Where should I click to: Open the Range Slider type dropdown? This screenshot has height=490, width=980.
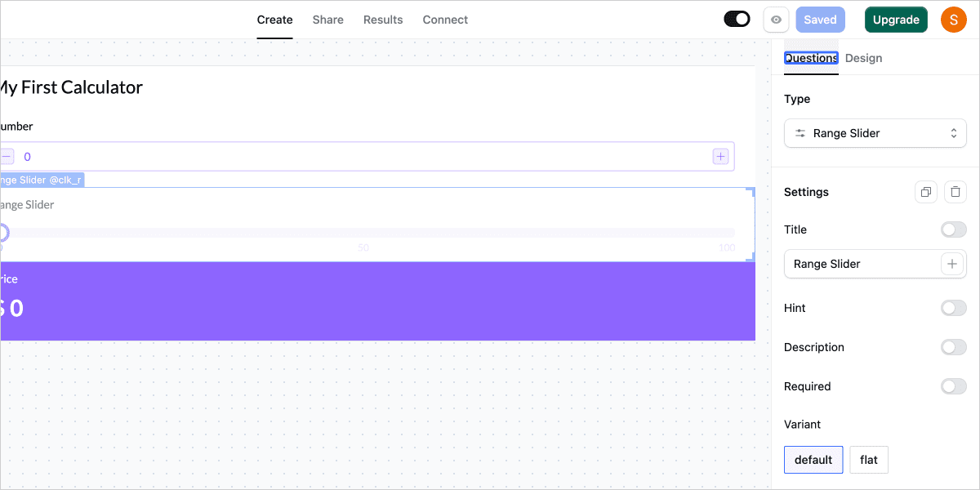pos(875,133)
